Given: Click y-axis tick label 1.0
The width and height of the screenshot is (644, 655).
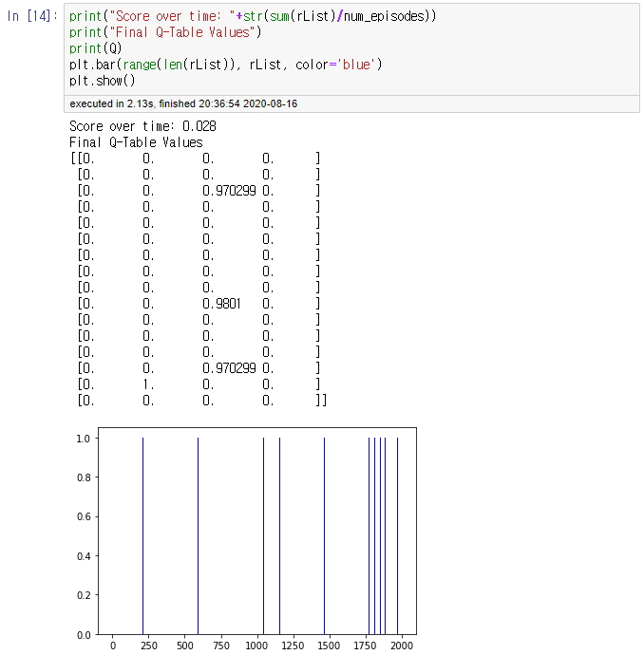Looking at the screenshot, I should (x=84, y=439).
